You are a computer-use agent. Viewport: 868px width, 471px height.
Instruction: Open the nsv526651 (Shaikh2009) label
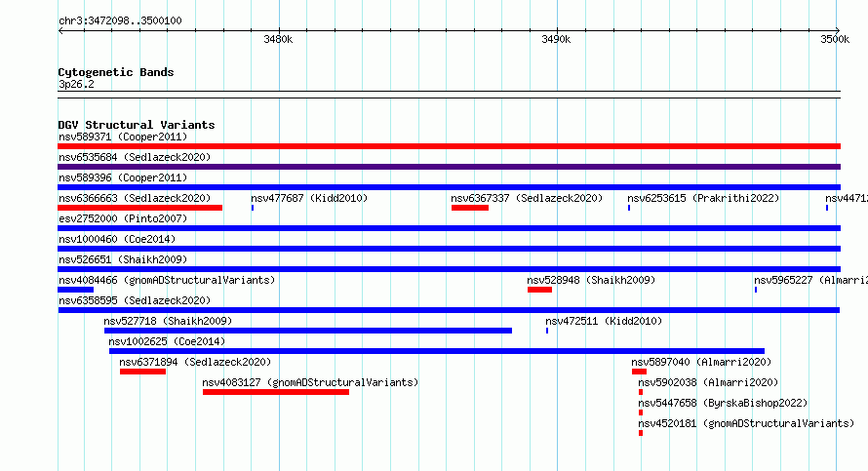click(x=123, y=259)
